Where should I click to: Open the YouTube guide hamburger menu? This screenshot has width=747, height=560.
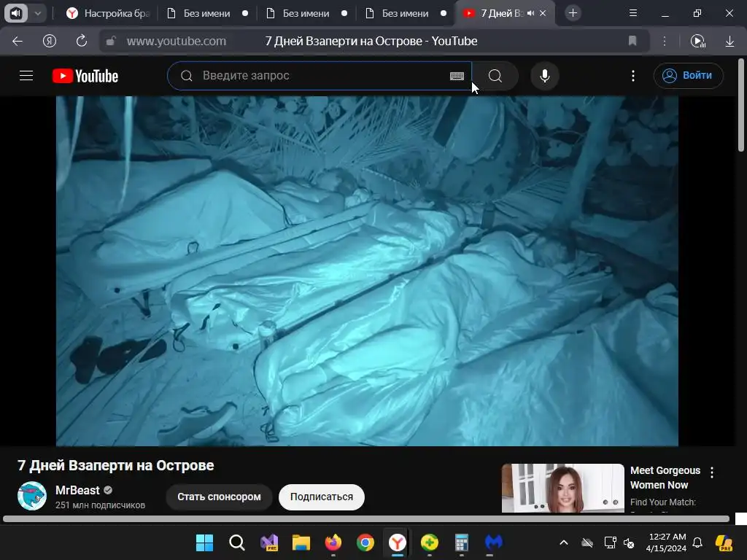pos(26,76)
